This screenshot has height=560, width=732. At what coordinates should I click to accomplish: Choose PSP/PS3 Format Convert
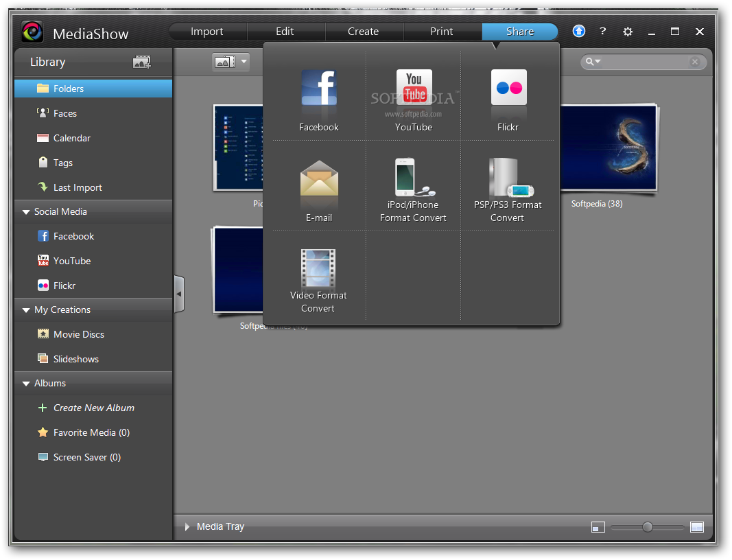(508, 191)
